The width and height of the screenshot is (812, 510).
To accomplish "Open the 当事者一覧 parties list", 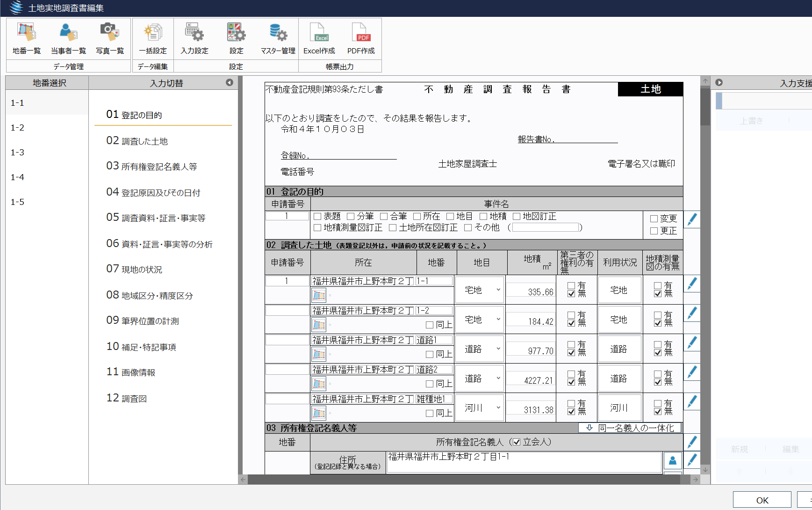I will pos(68,39).
